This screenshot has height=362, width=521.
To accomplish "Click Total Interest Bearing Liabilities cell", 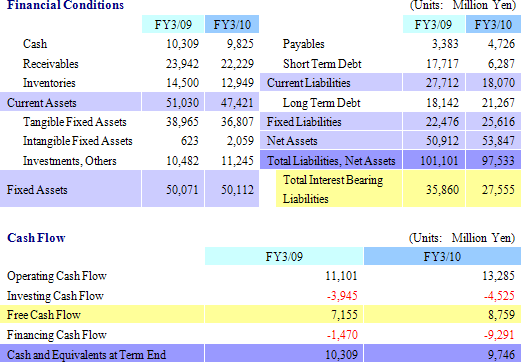I will point(339,189).
